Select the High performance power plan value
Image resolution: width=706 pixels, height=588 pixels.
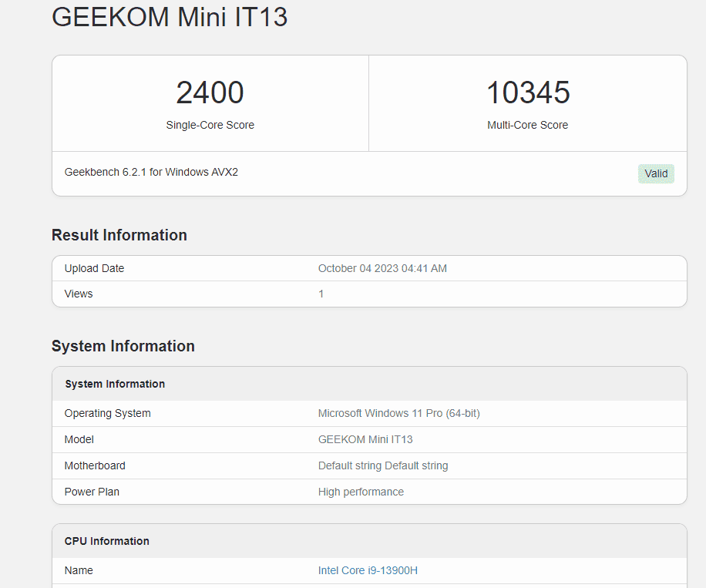[361, 492]
